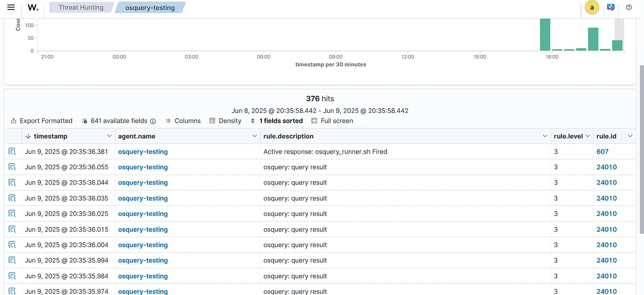
Task: Select the osquery-testing tab
Action: pyautogui.click(x=150, y=8)
